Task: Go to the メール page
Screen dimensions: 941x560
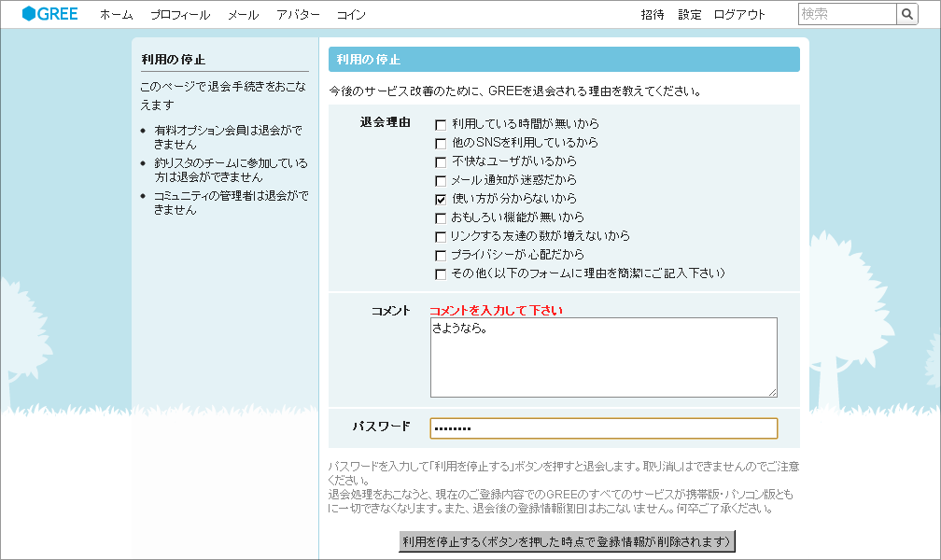Action: click(x=243, y=14)
